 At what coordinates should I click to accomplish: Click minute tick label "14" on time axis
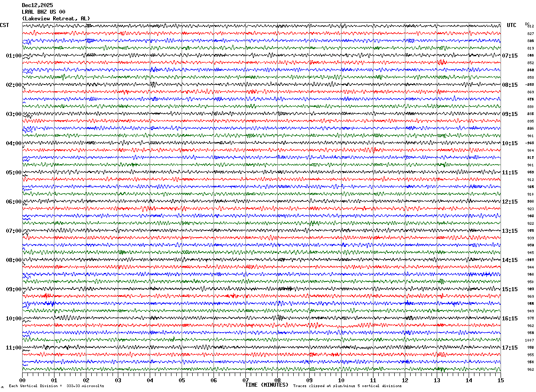(x=469, y=380)
